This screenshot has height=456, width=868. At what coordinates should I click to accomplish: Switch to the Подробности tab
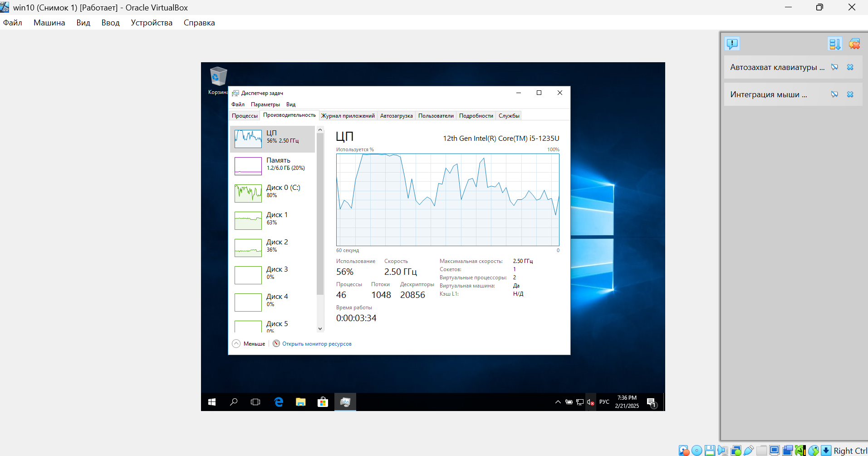coord(476,116)
